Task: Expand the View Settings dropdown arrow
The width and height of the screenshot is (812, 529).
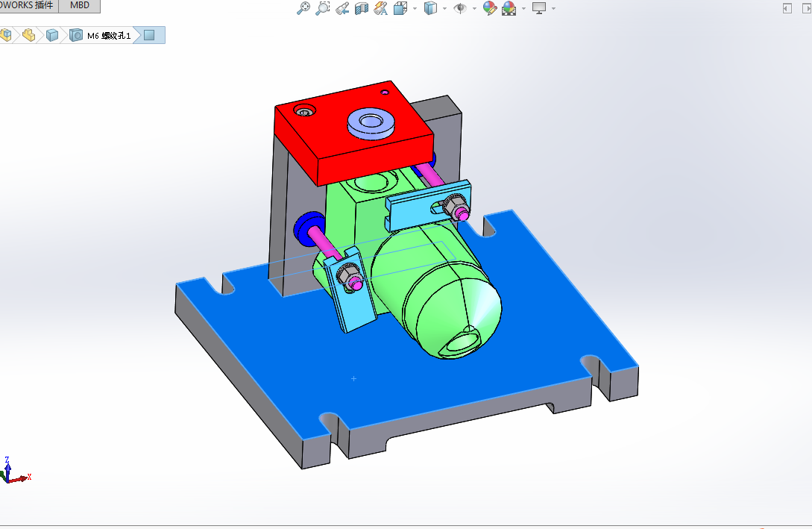Action: 553,8
